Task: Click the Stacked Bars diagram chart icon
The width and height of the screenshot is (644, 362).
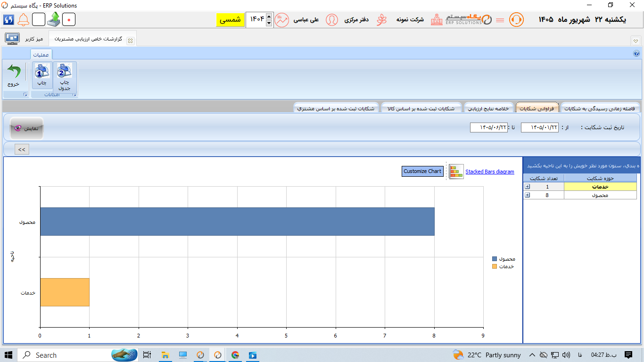Action: point(456,172)
